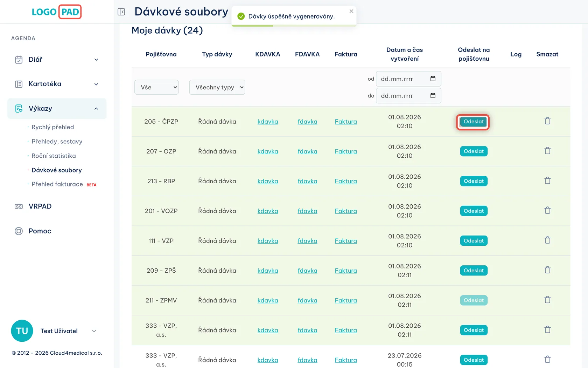Image resolution: width=588 pixels, height=368 pixels.
Task: Click the '213 - RBP' insurer cell
Action: (x=161, y=181)
